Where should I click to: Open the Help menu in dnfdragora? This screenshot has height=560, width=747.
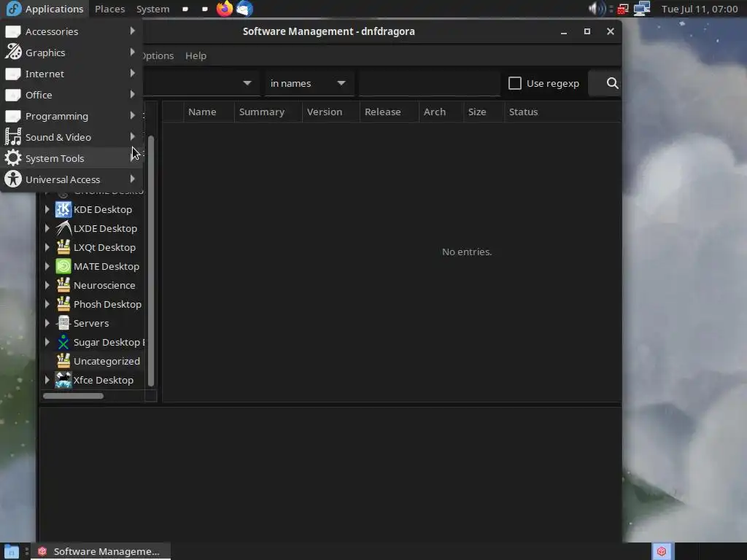tap(196, 55)
